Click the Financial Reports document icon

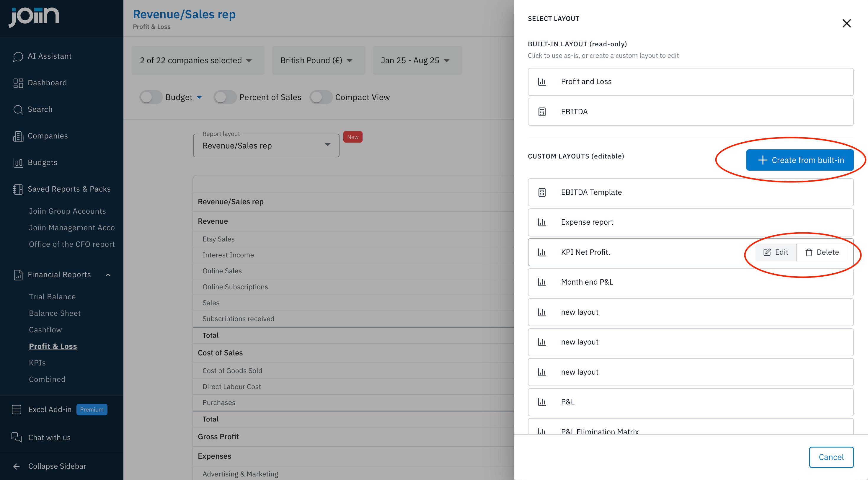tap(18, 275)
